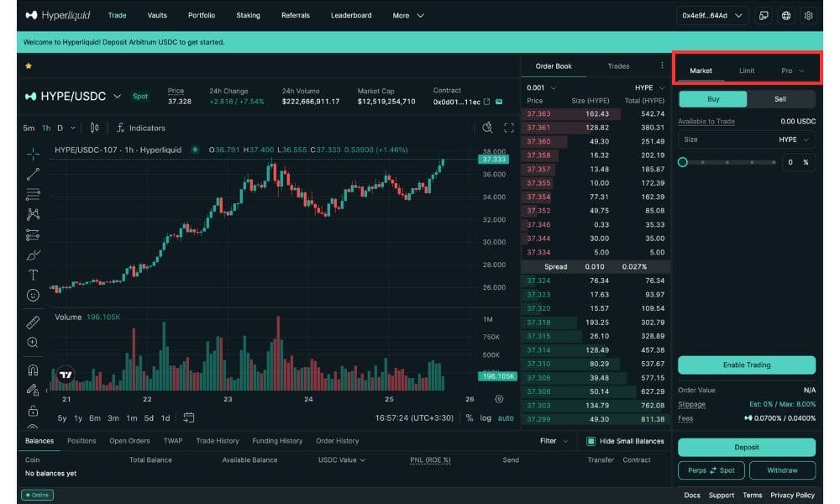Click the Enable Trading button
Image resolution: width=840 pixels, height=504 pixels.
[x=746, y=365]
